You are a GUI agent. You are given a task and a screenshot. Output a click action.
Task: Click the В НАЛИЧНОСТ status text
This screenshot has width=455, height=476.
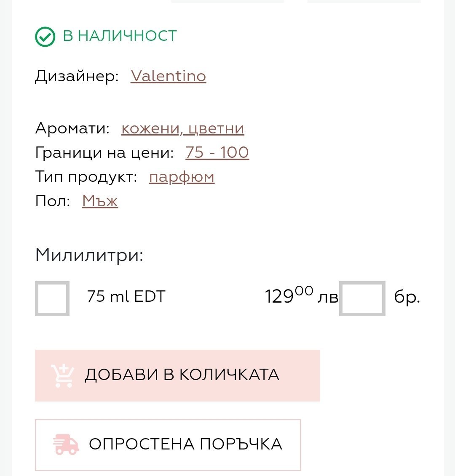[120, 36]
